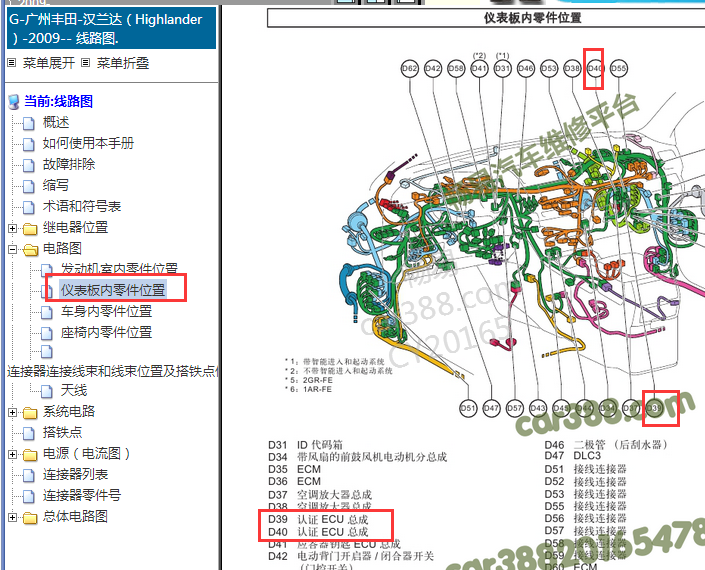
Task: Click the D39 认证 ECU 总成 legend line
Action: (318, 520)
